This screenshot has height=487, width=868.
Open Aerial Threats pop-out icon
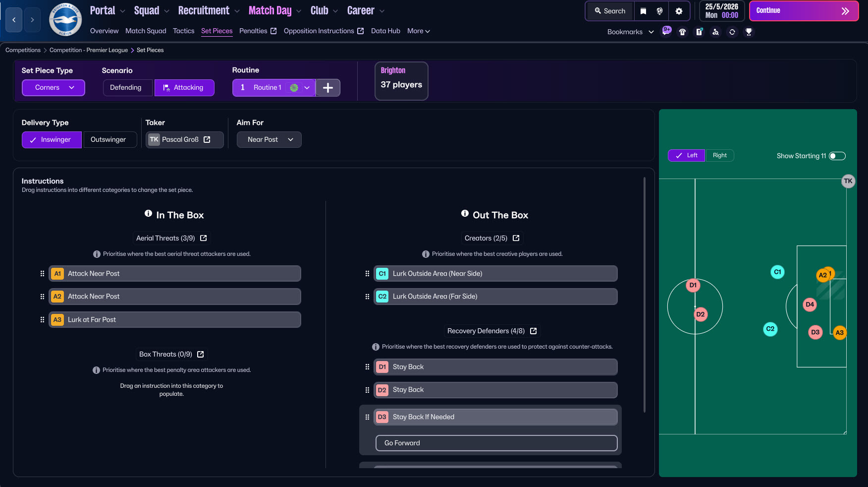coord(204,238)
